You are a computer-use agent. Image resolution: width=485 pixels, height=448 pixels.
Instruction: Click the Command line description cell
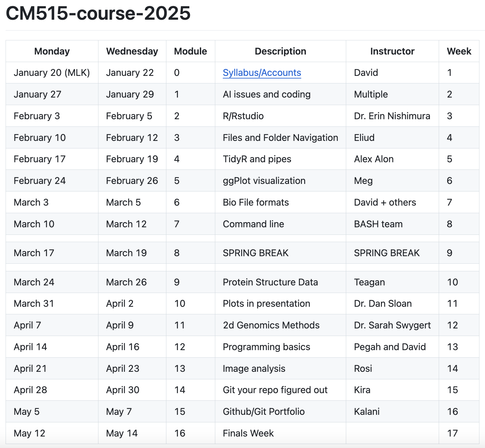click(x=253, y=224)
